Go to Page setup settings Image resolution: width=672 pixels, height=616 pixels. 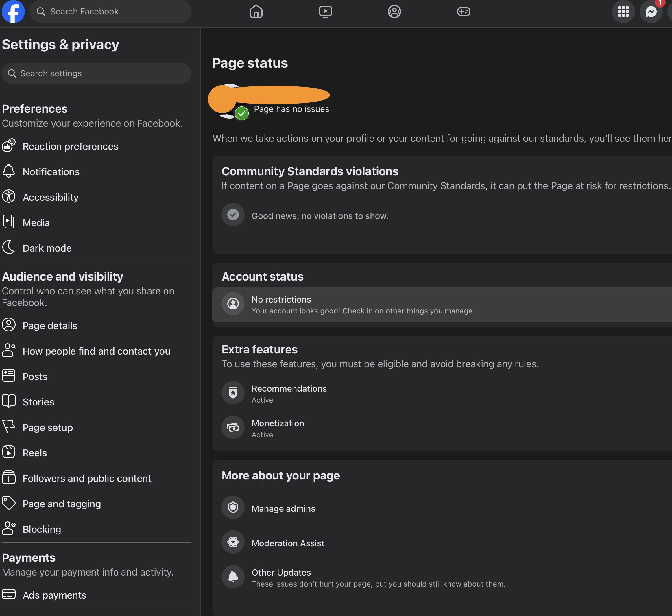pyautogui.click(x=48, y=427)
